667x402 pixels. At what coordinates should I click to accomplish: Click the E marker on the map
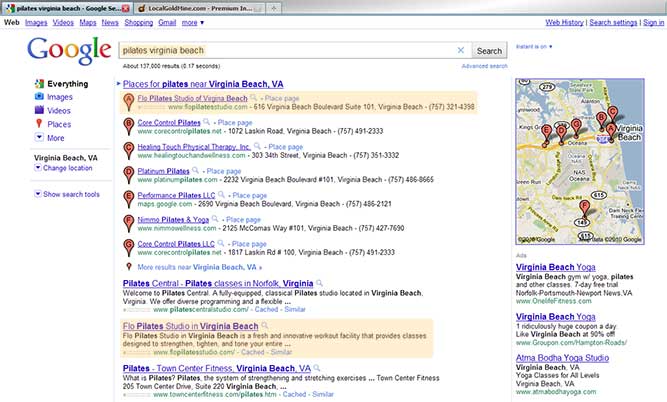point(547,134)
